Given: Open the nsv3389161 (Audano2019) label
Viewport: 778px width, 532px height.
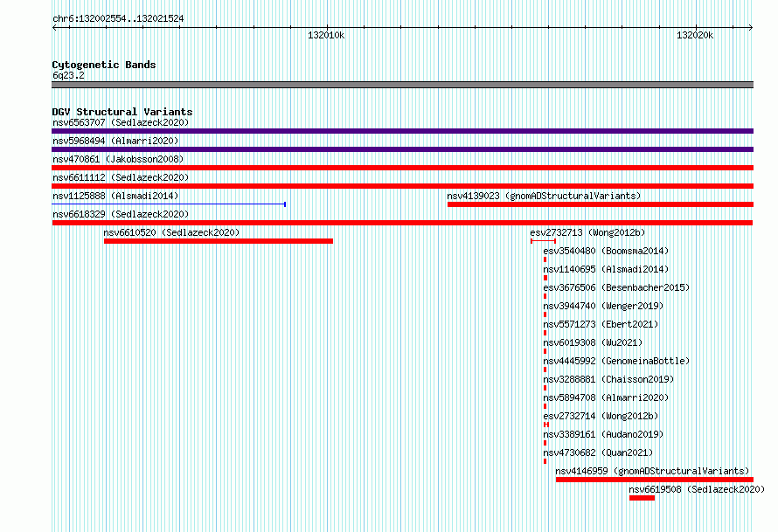Looking at the screenshot, I should 603,434.
